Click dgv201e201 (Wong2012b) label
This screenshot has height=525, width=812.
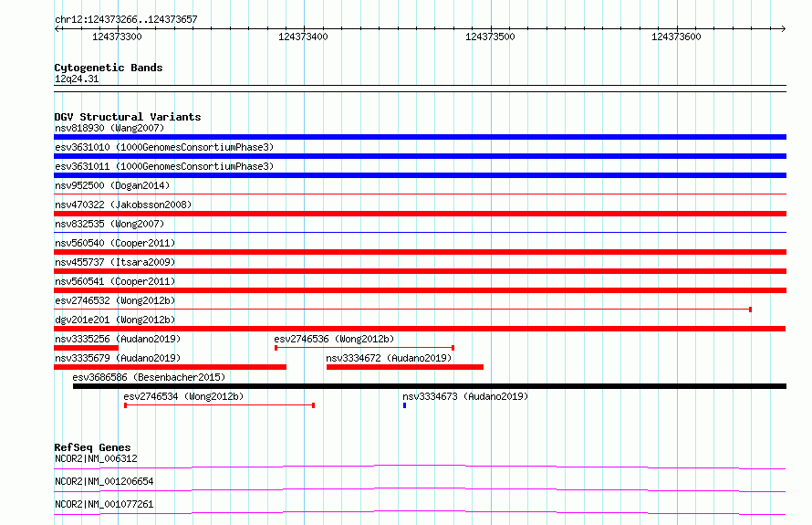tap(115, 320)
